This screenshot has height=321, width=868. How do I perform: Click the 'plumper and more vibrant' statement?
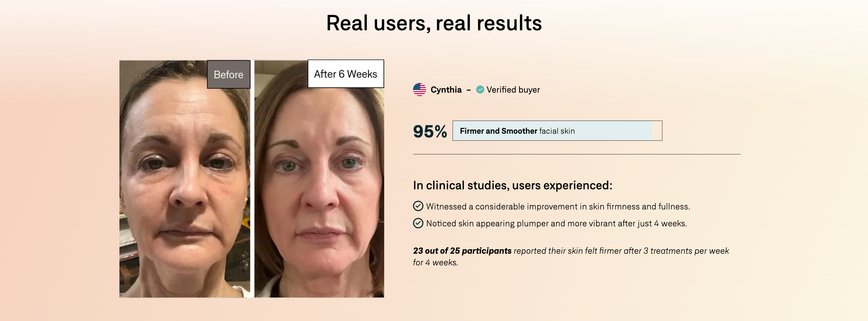(556, 223)
